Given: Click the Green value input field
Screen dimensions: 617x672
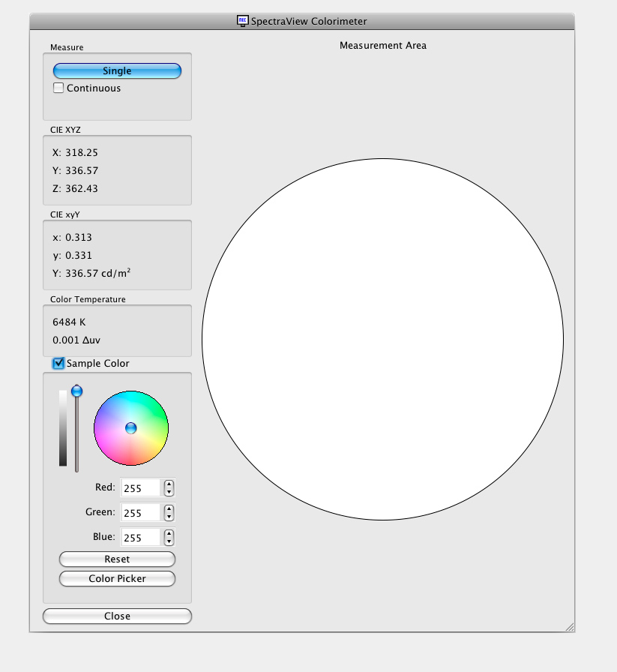Looking at the screenshot, I should [140, 512].
